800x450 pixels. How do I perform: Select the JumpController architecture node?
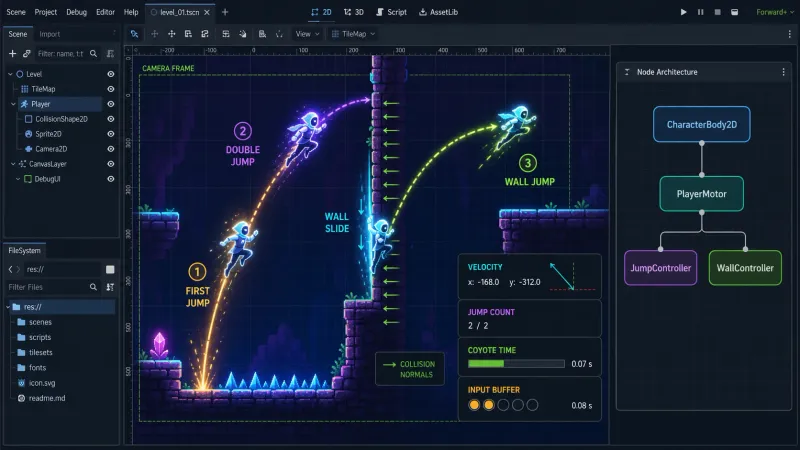pos(660,268)
